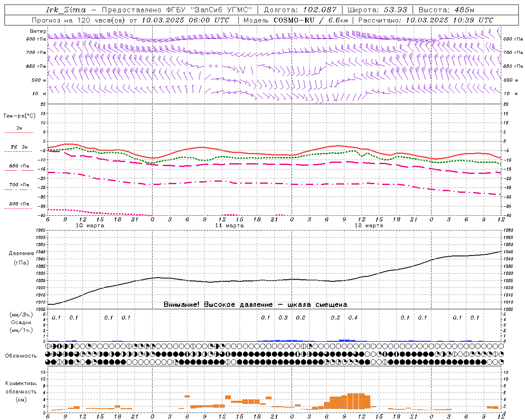Viewport: 525px width, 420px height.
Task: Click the 'Td 2м' dew point legend entry
Action: pyautogui.click(x=19, y=147)
